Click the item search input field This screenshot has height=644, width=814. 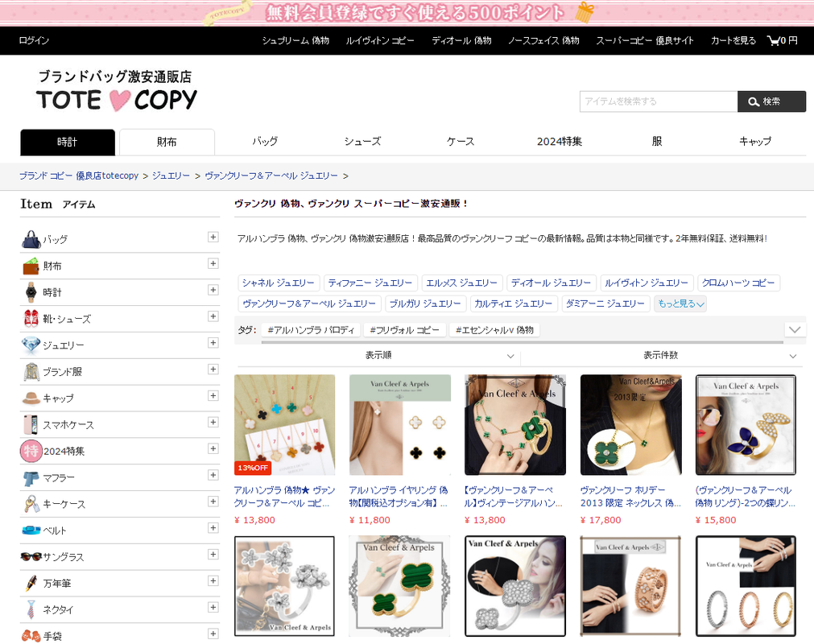(x=659, y=101)
